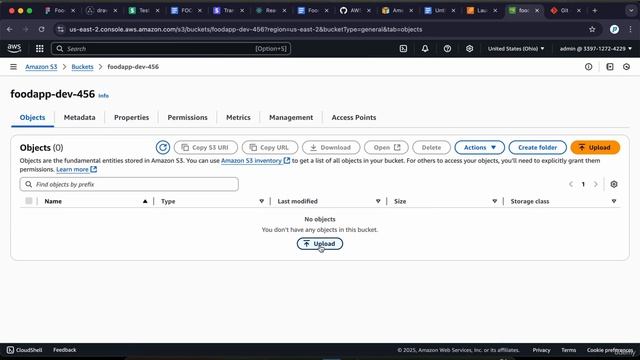This screenshot has height=360, width=640.
Task: Click the Create folder button
Action: [538, 147]
